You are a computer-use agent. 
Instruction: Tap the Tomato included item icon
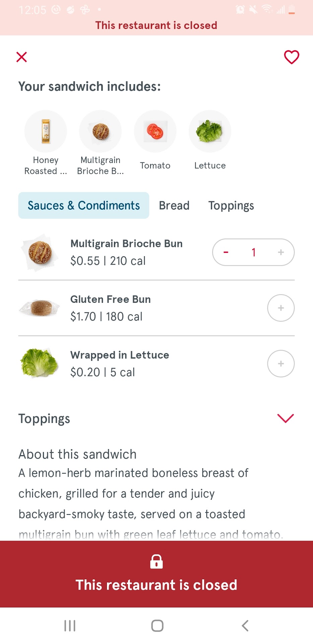point(155,131)
